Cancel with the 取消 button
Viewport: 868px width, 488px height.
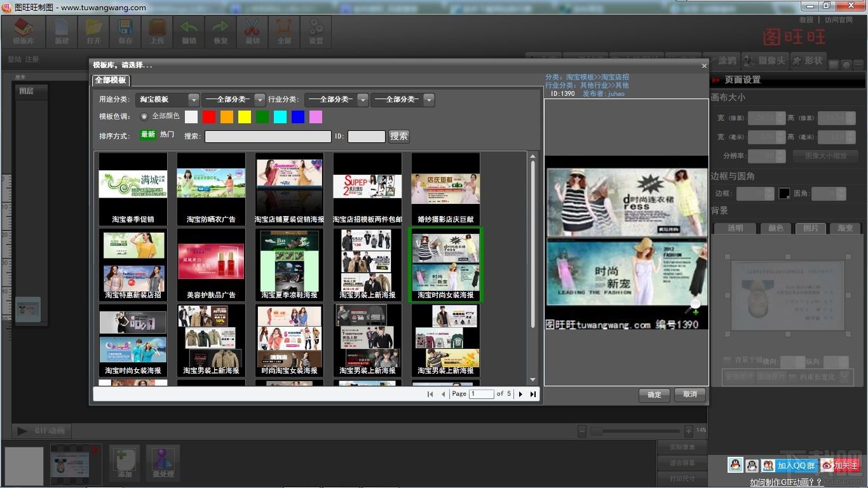[x=690, y=395]
